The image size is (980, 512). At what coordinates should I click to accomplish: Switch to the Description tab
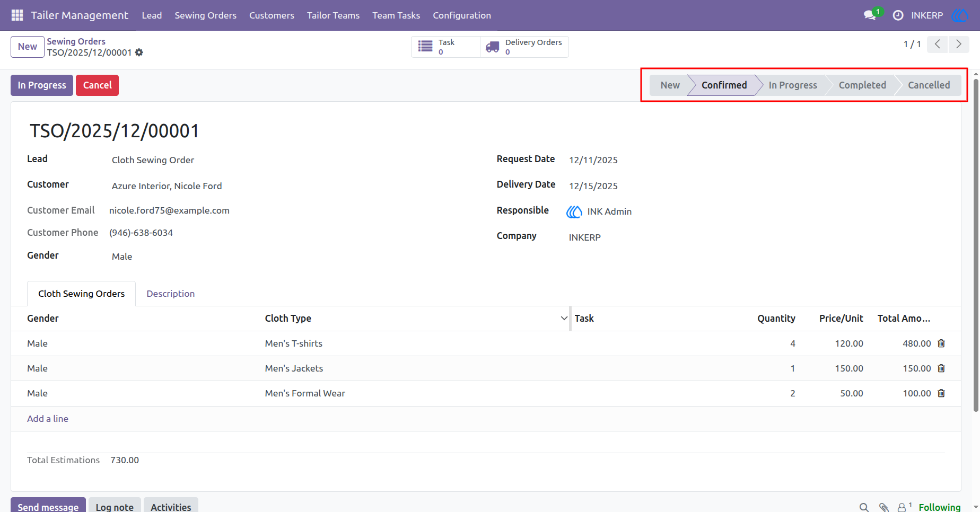click(171, 294)
